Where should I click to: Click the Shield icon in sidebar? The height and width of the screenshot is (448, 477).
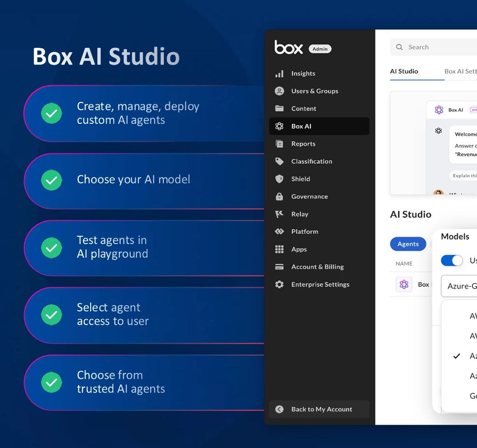(279, 179)
